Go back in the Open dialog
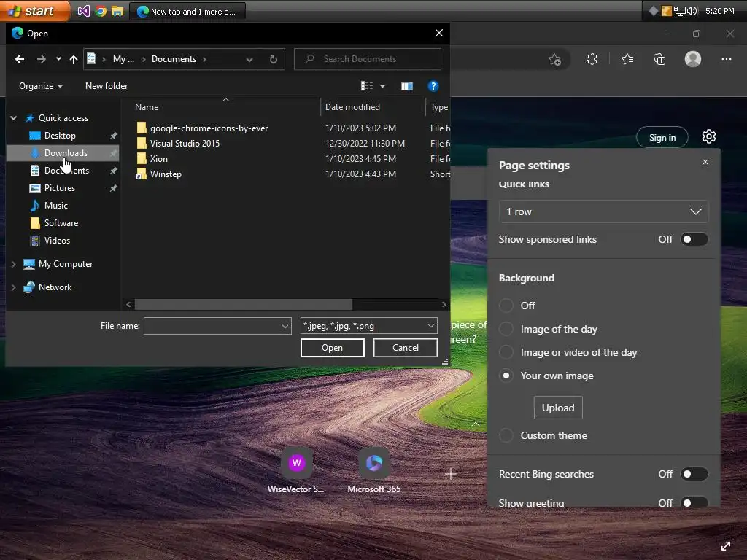The height and width of the screenshot is (560, 747). click(20, 59)
